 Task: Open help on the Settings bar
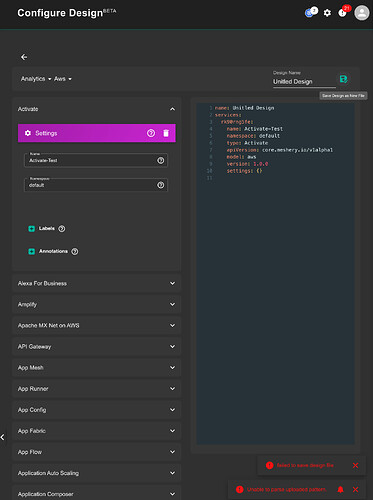point(151,133)
